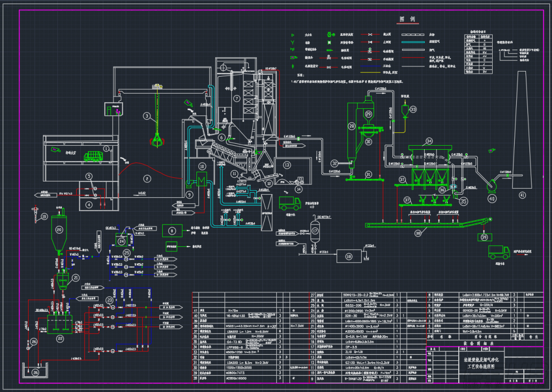The width and height of the screenshot is (552, 392).
Task: Click the green ash truck at lower right
Action: point(499,252)
